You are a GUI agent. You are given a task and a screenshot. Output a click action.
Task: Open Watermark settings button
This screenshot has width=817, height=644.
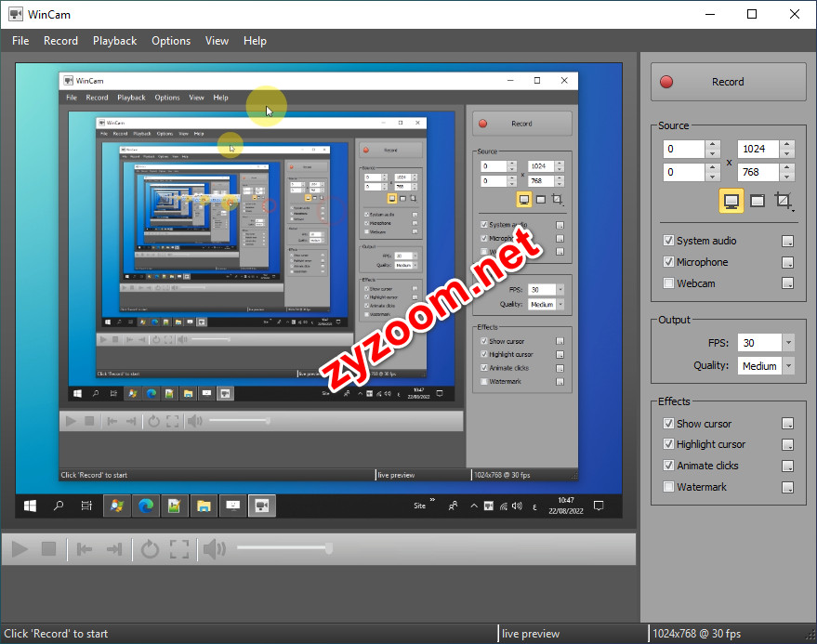pos(788,487)
